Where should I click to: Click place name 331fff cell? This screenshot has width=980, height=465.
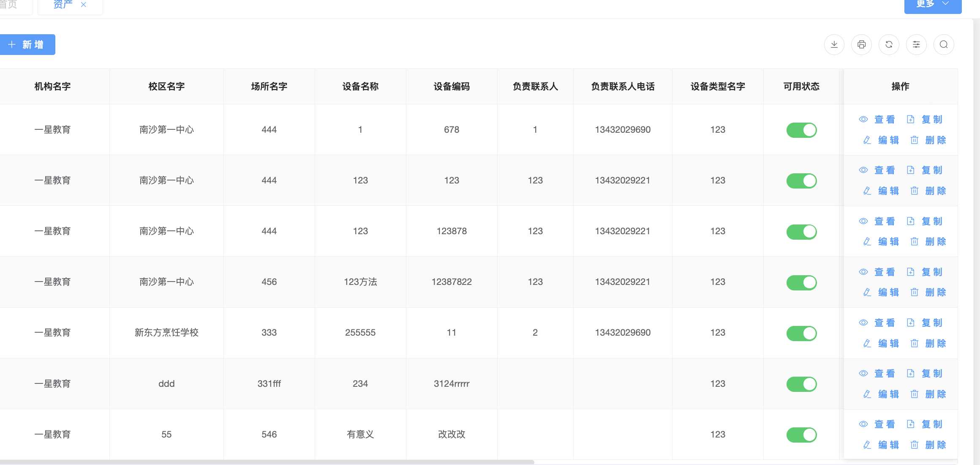269,384
